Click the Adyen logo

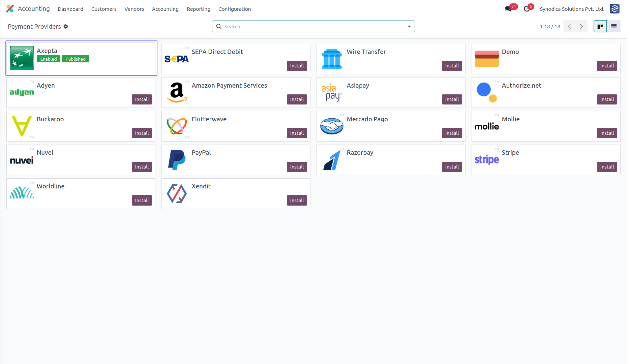[x=22, y=92]
